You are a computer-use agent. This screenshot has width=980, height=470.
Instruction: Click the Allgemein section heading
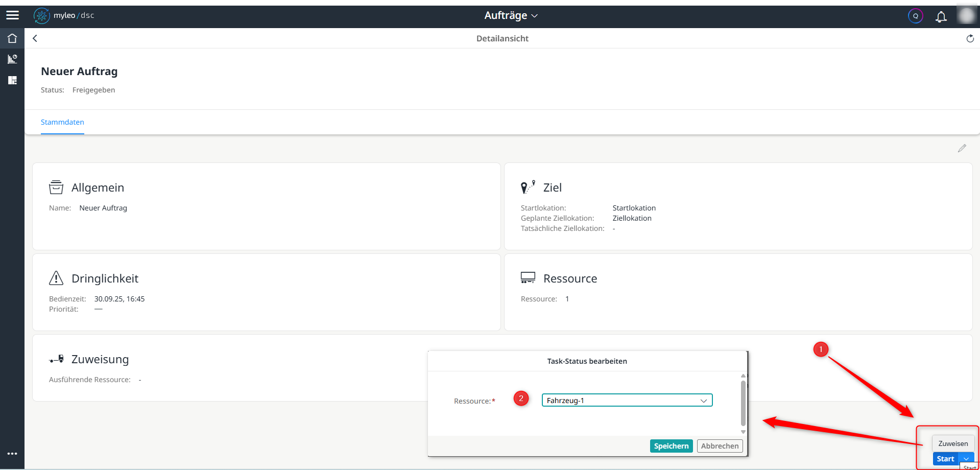click(98, 187)
